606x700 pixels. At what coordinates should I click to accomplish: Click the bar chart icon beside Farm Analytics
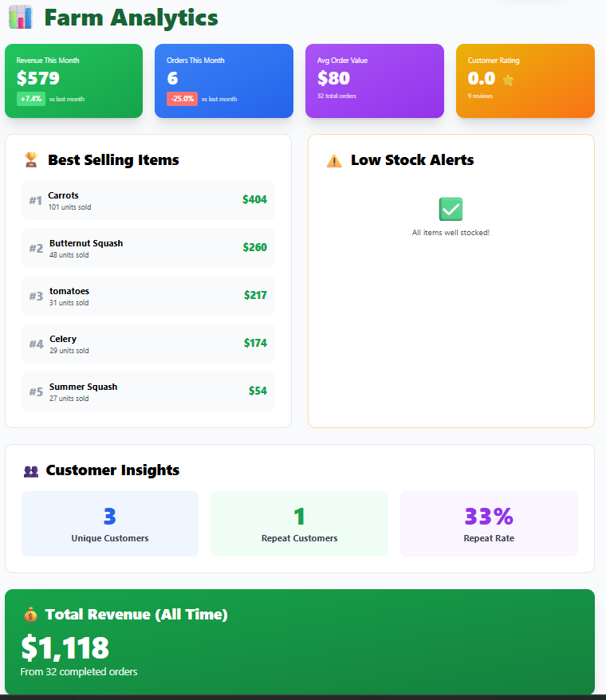click(x=21, y=18)
